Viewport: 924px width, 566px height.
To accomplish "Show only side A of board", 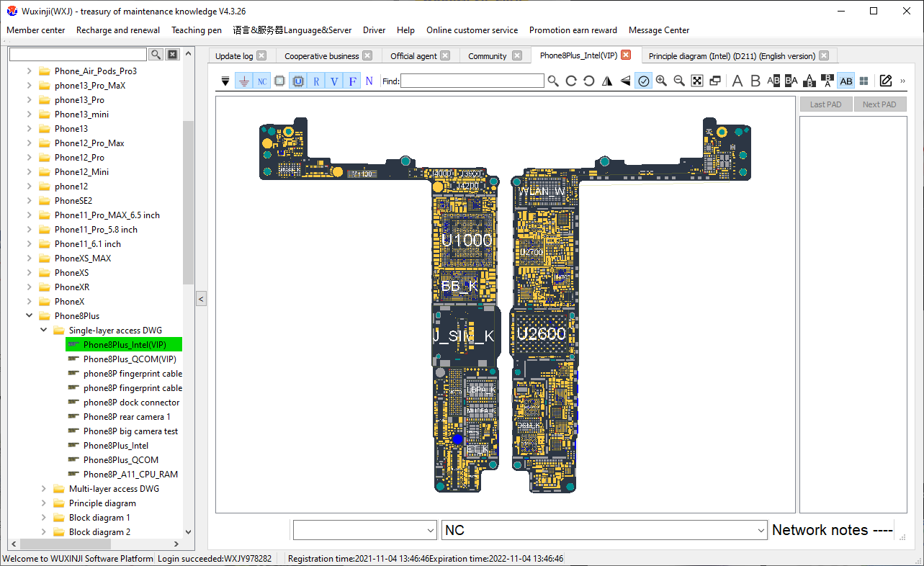I will click(x=737, y=81).
